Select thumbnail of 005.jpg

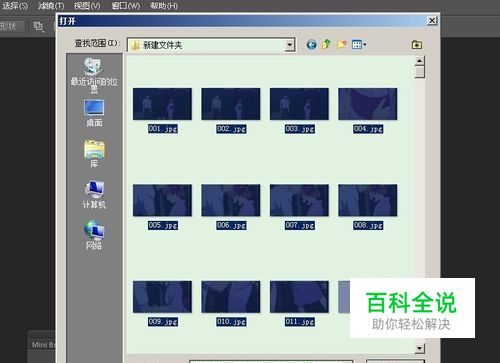click(x=162, y=200)
